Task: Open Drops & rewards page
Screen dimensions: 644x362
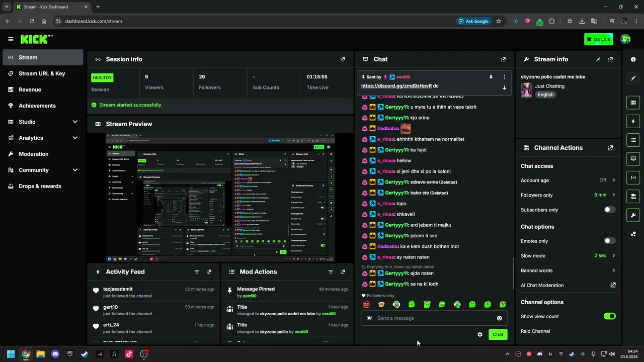Action: (43, 186)
